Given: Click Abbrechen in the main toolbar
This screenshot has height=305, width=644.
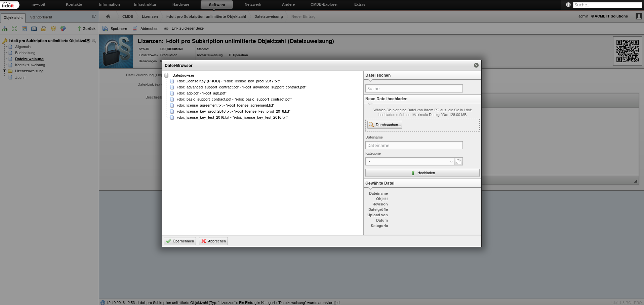Looking at the screenshot, I should pyautogui.click(x=146, y=29).
